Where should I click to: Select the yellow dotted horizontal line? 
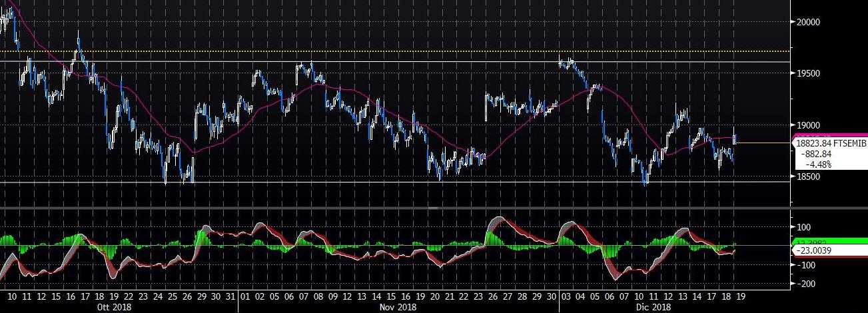400,51
